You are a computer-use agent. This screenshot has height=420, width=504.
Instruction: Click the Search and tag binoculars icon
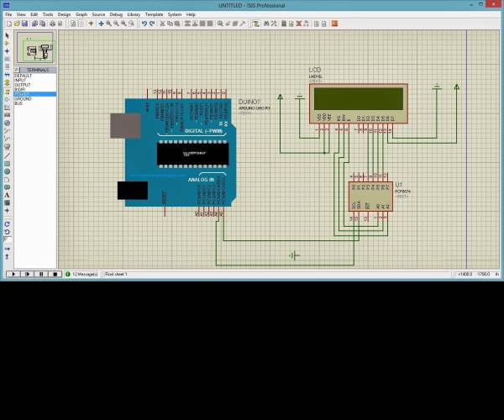click(266, 24)
